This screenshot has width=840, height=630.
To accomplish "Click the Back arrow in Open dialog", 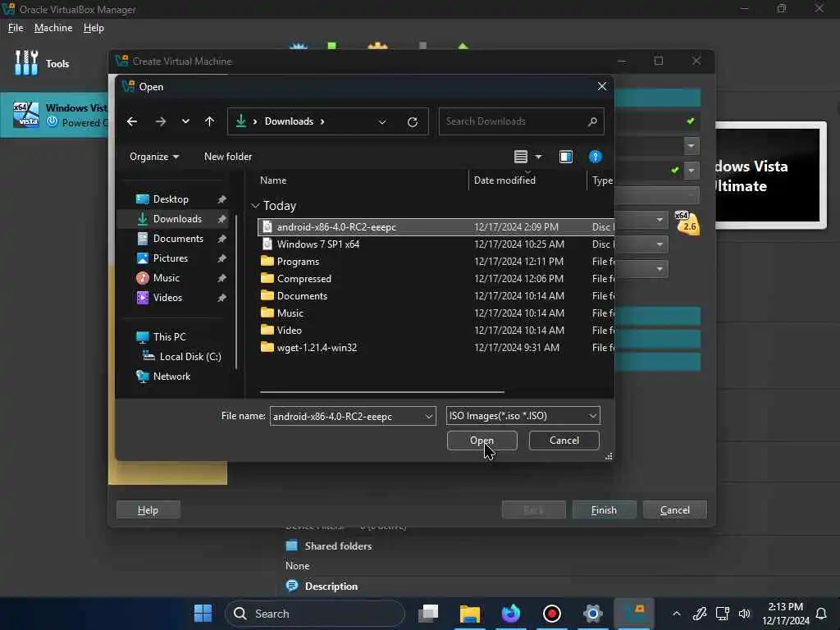I will 132,121.
